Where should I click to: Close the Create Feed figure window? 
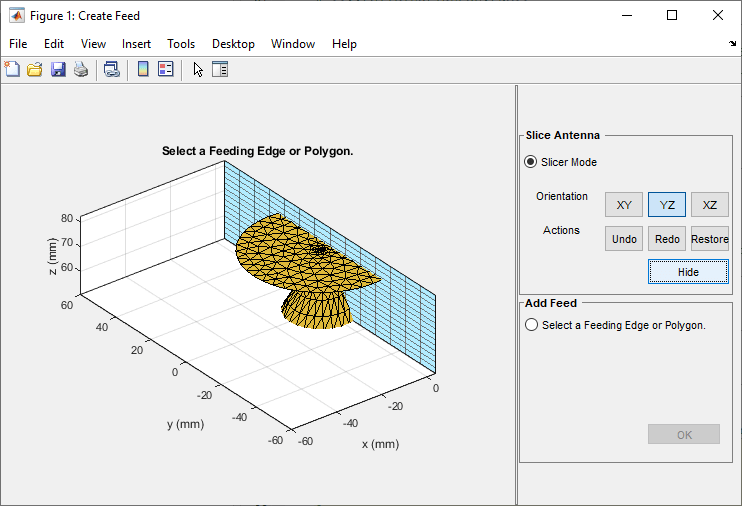pos(718,15)
